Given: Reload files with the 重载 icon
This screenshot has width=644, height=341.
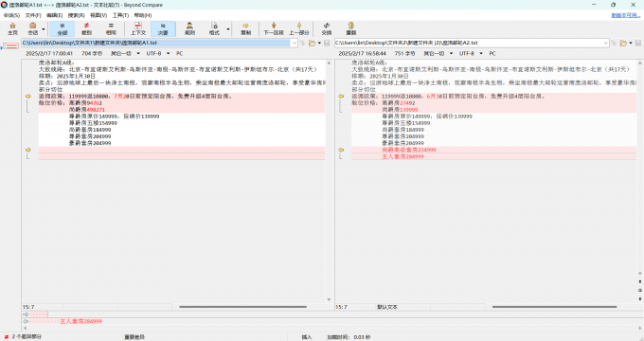Looking at the screenshot, I should (x=350, y=28).
